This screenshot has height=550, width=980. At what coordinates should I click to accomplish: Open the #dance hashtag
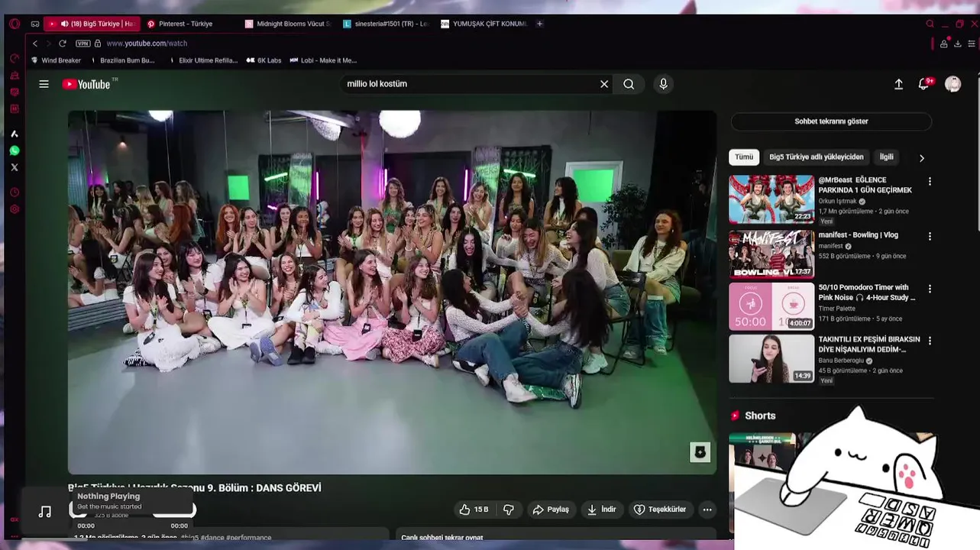[212, 538]
